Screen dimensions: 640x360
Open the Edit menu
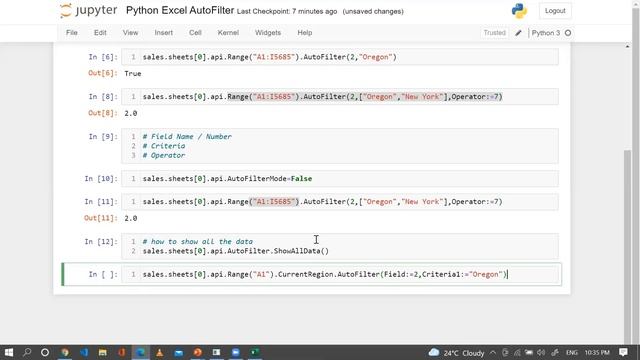(x=100, y=33)
